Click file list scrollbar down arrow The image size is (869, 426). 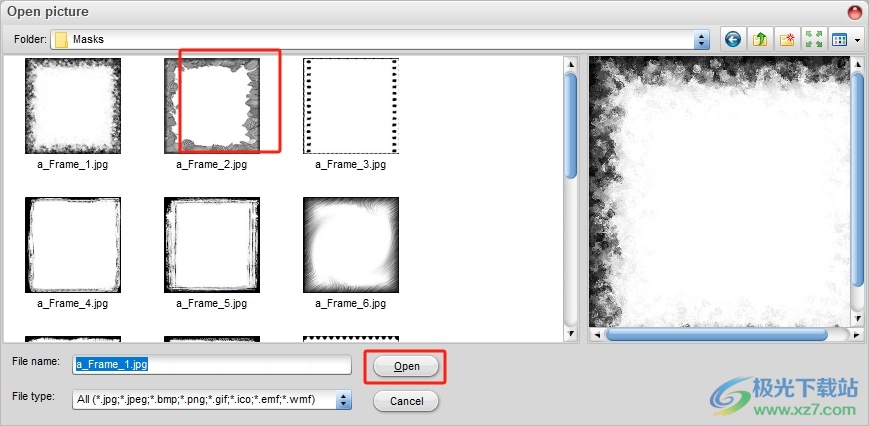pos(570,333)
